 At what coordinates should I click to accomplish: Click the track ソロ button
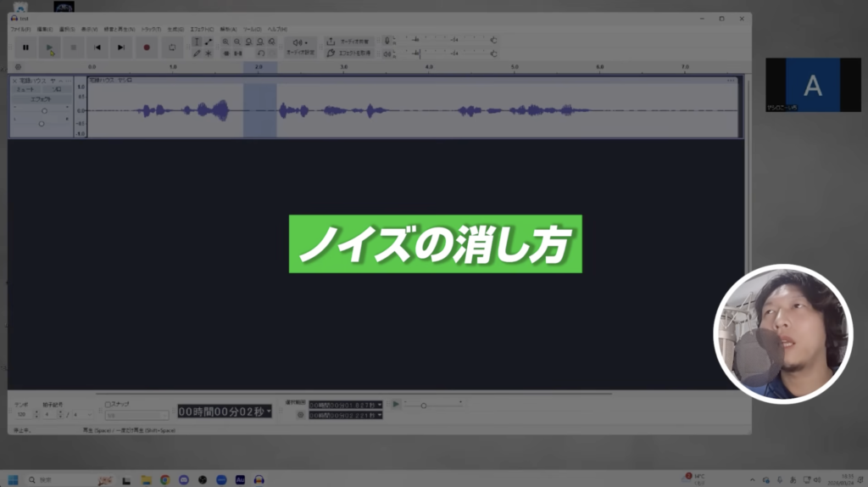(x=57, y=89)
